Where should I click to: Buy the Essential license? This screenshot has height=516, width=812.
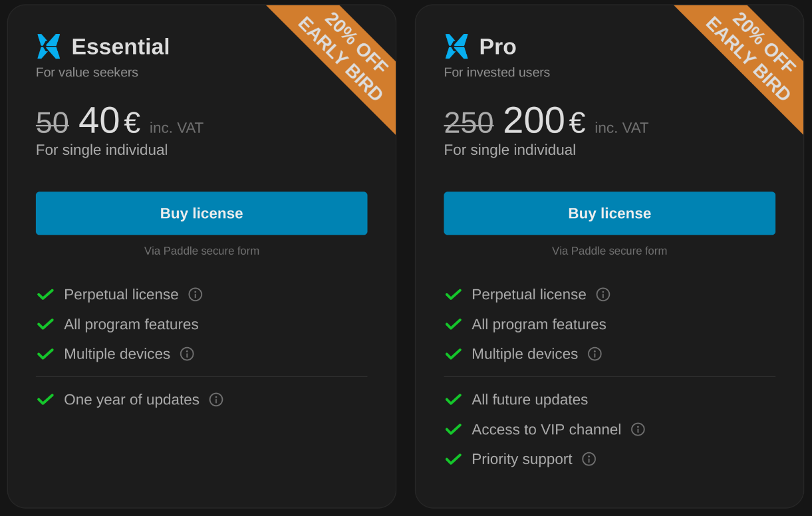pyautogui.click(x=202, y=213)
